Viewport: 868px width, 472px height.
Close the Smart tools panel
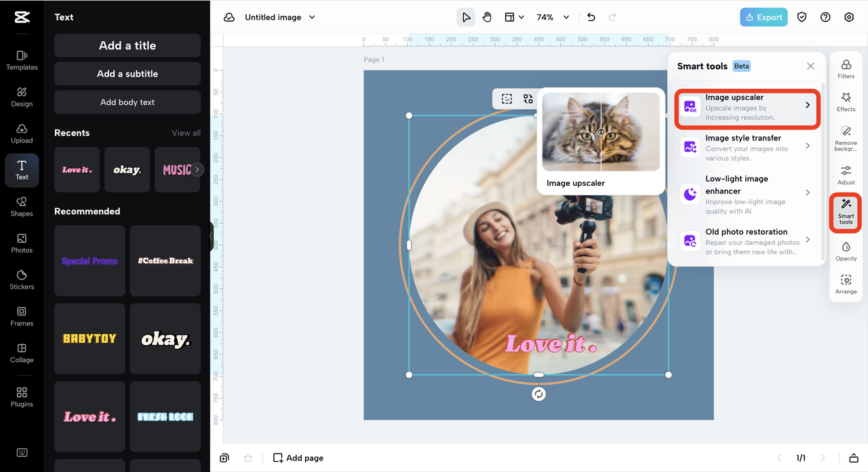[810, 66]
